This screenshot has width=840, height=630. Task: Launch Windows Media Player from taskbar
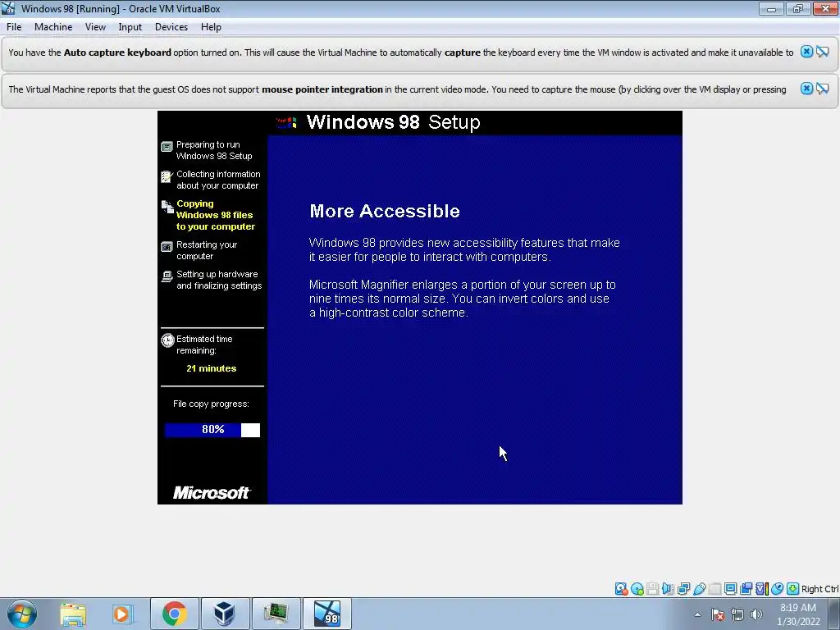tap(121, 614)
